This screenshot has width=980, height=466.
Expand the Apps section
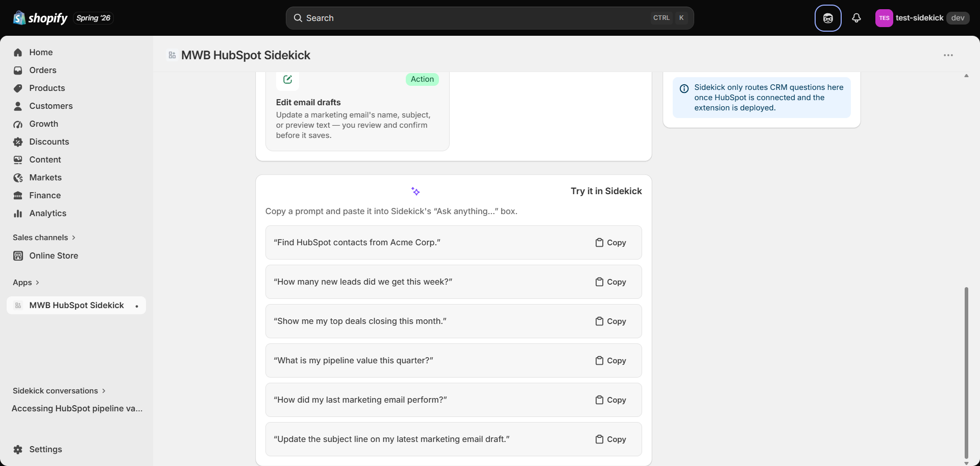point(26,283)
